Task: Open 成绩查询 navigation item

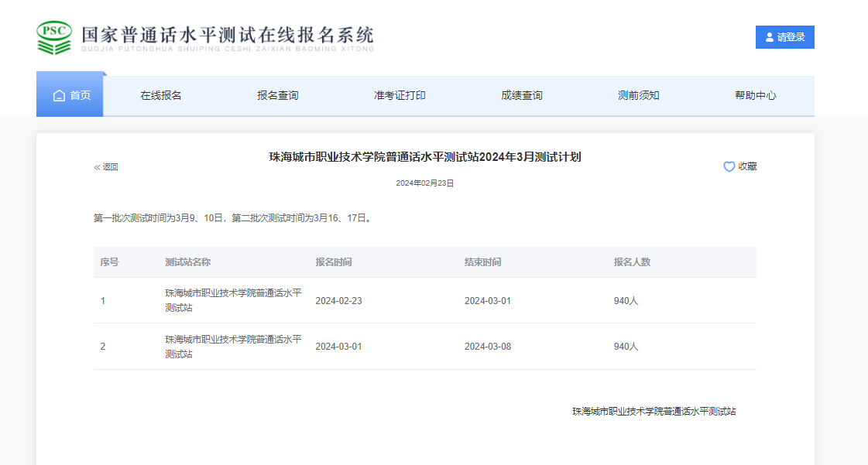Action: point(521,96)
